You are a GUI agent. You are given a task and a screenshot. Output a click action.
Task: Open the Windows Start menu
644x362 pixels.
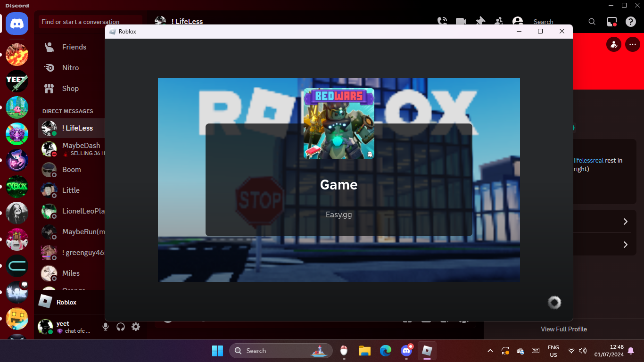[x=217, y=351]
